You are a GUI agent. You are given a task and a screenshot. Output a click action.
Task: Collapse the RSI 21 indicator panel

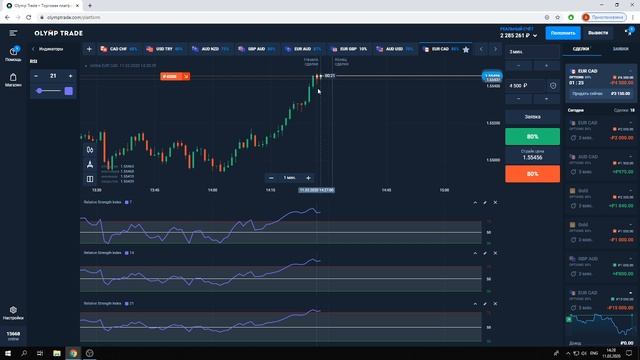pos(475,304)
